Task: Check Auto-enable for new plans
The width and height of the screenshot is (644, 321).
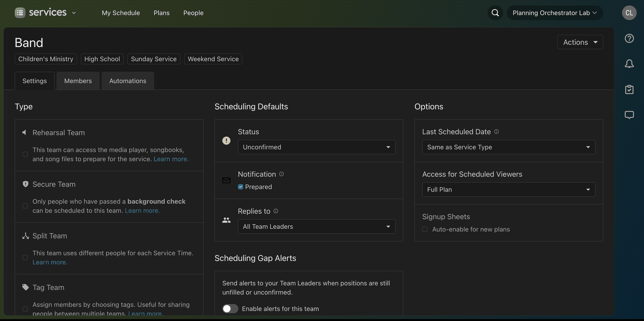Action: [425, 229]
